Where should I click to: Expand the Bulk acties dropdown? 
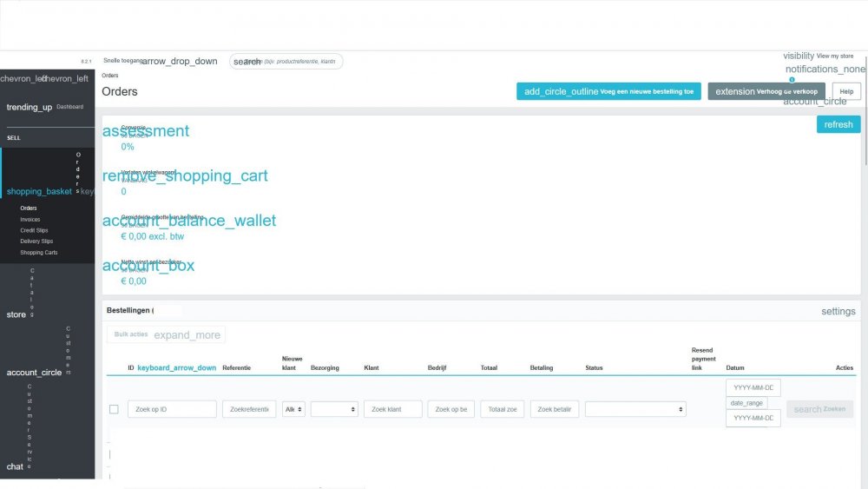click(x=166, y=334)
